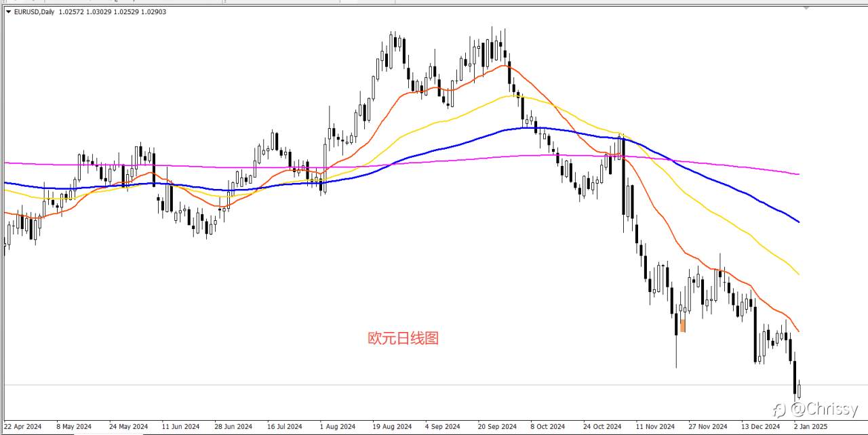Click the open price 1.02572

[71, 12]
